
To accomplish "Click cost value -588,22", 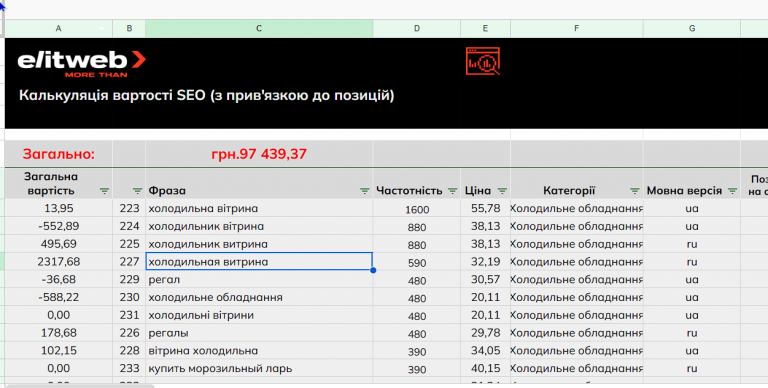I will [59, 297].
